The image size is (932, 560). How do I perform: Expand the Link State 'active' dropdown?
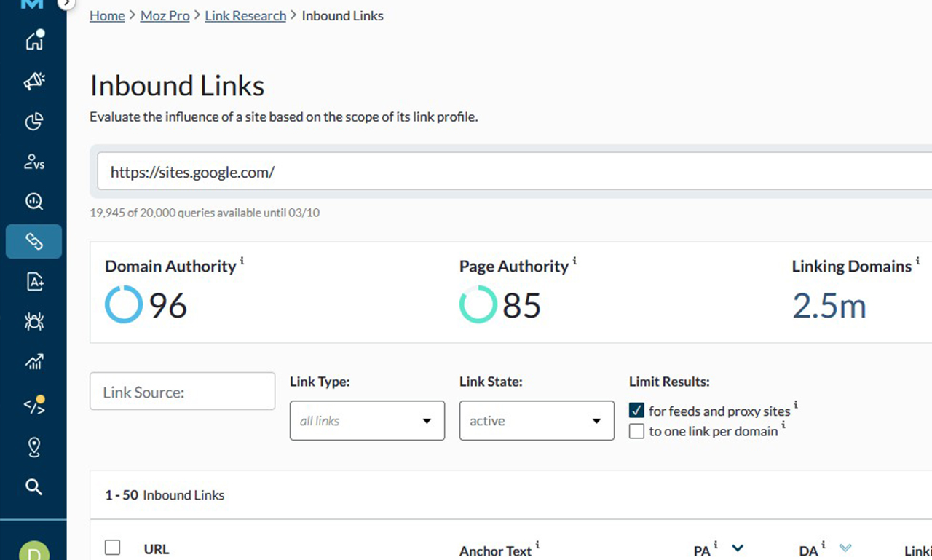tap(537, 420)
